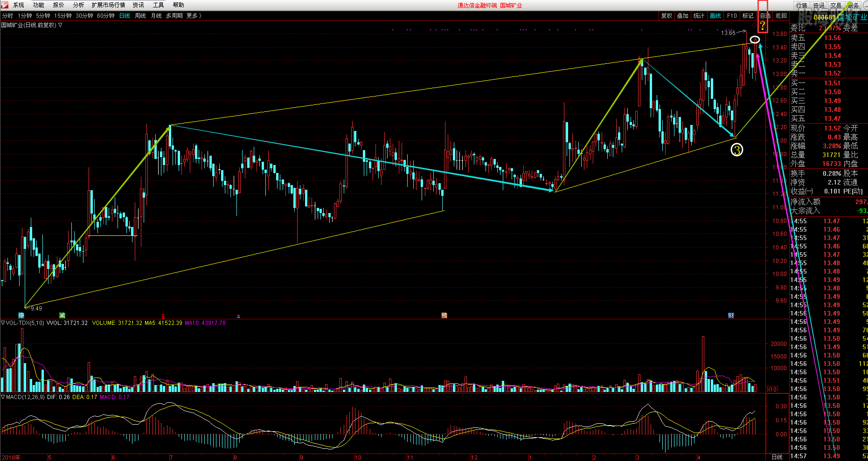The height and width of the screenshot is (461, 868).
Task: Click the 大宗流入 label
Action: tap(806, 211)
